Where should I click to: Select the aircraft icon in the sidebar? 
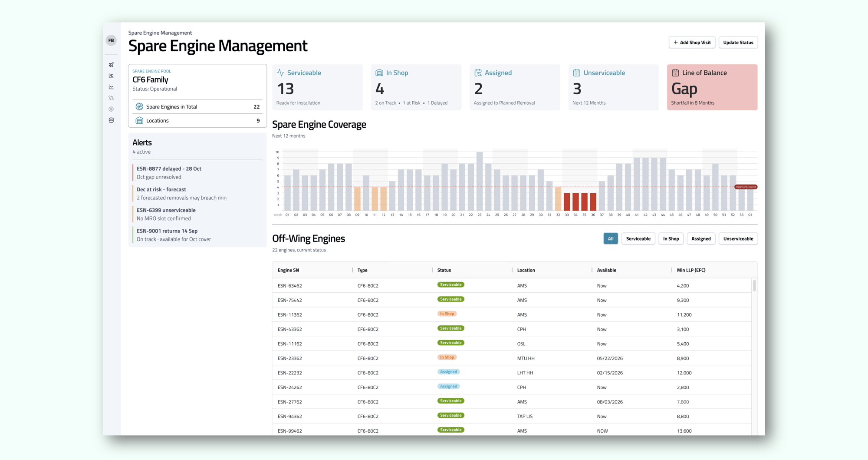[111, 64]
